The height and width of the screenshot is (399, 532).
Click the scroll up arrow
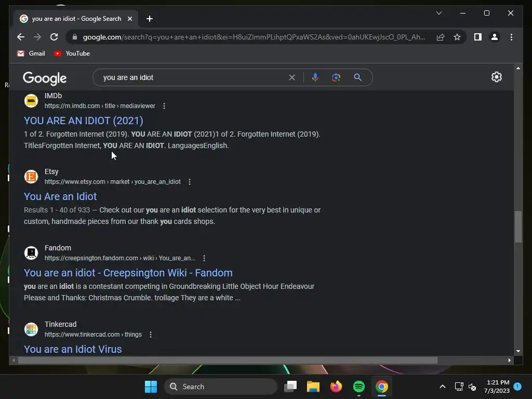(518, 68)
